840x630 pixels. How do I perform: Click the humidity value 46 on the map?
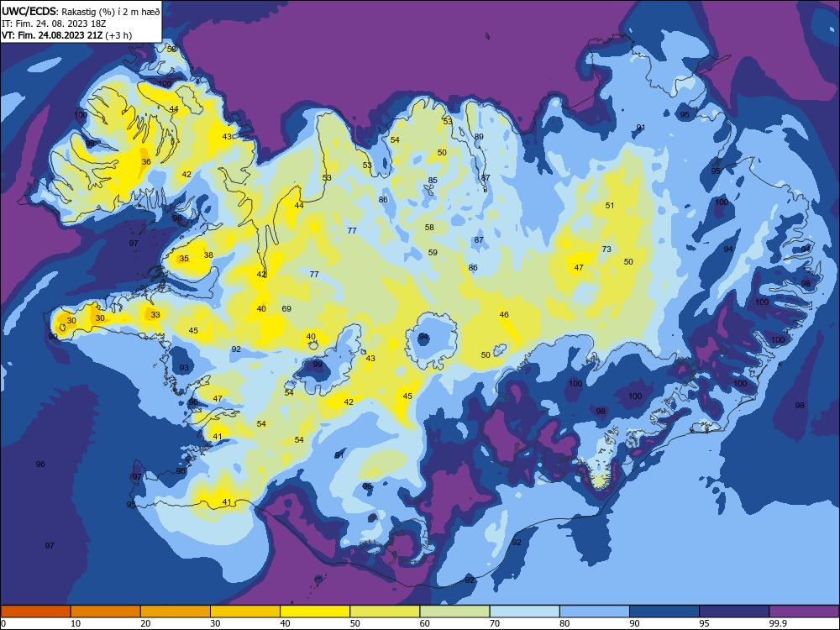point(504,314)
